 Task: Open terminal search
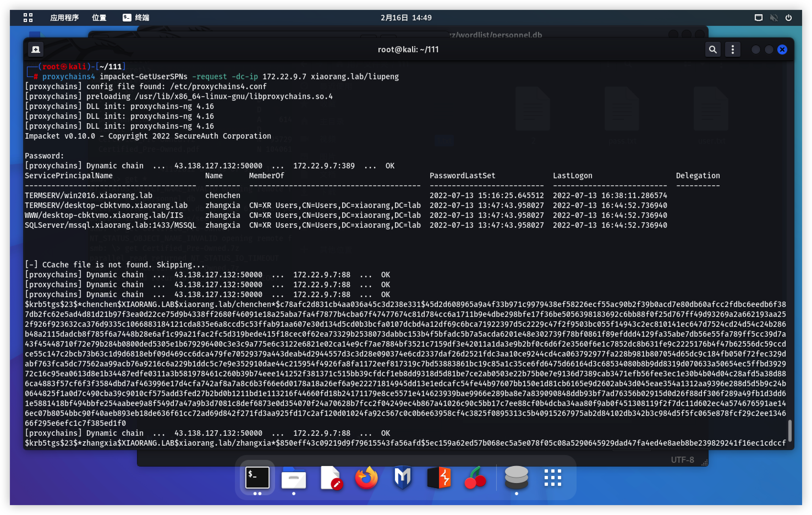coord(712,50)
